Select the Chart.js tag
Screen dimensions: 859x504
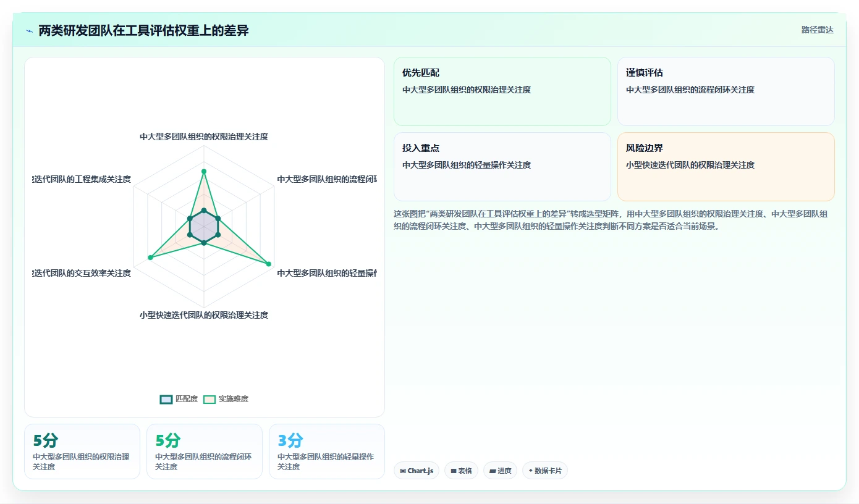point(416,471)
